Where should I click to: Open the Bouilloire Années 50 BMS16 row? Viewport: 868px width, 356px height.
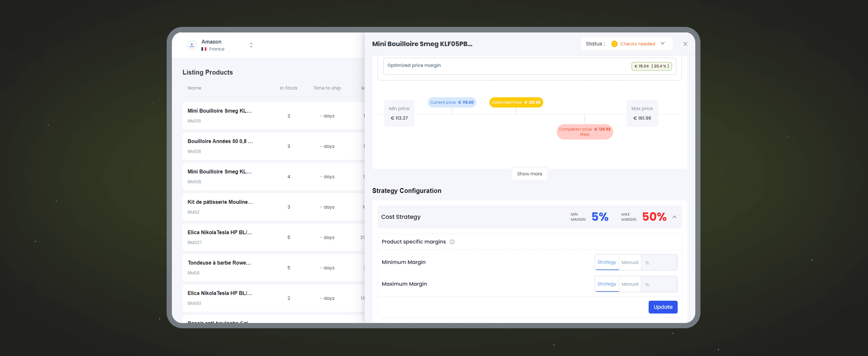(273, 146)
